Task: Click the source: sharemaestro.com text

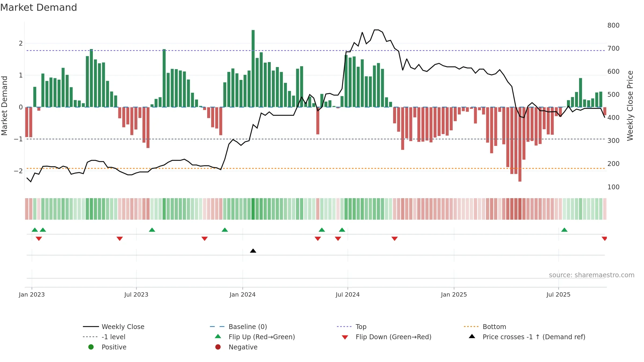Action: (x=592, y=275)
